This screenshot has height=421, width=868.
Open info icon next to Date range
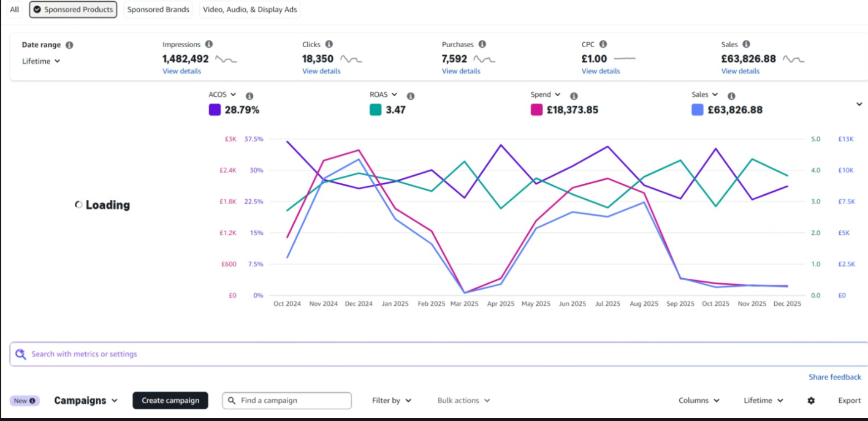tap(69, 45)
